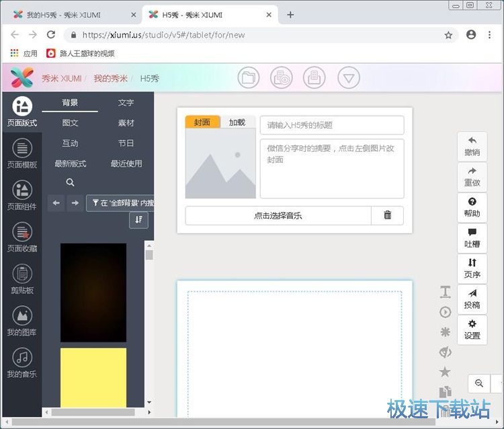The image size is (504, 429).
Task: Open a new browser tab
Action: tap(290, 15)
